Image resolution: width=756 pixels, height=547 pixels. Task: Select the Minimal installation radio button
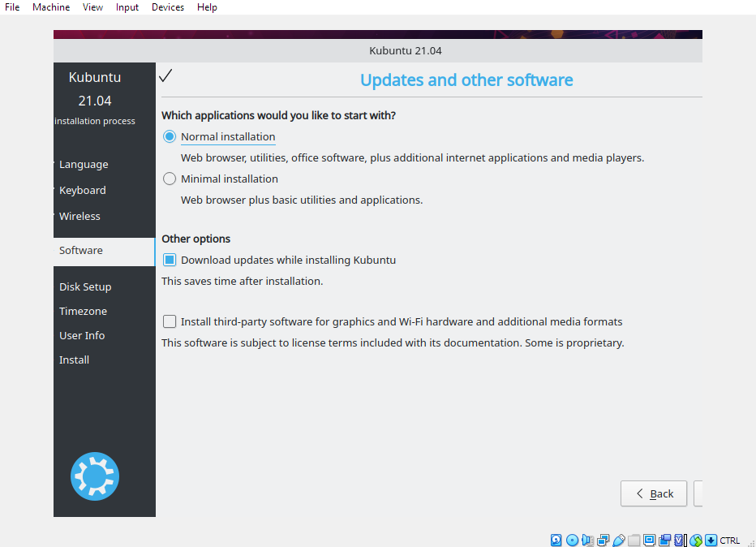(170, 179)
